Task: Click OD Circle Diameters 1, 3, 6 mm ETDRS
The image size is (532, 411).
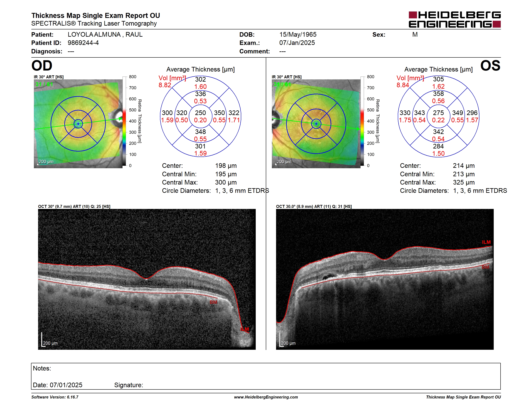Action: [215, 191]
